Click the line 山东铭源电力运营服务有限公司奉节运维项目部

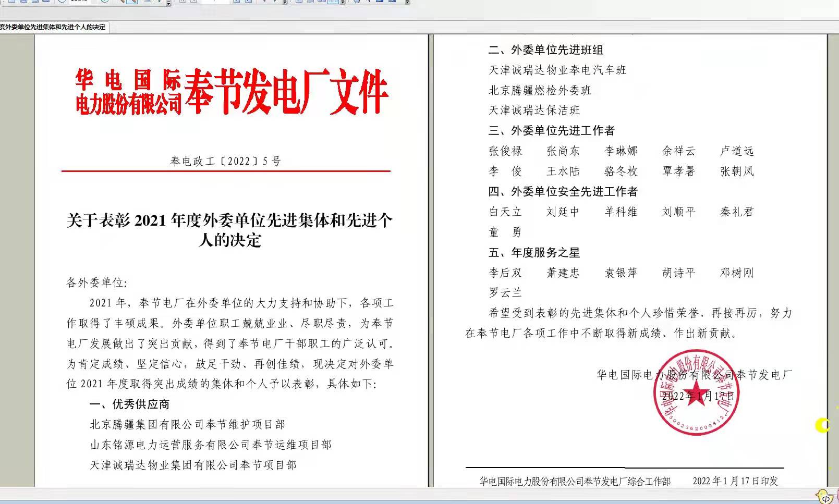211,445
